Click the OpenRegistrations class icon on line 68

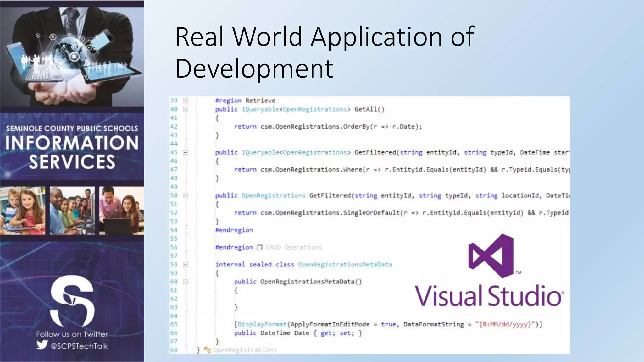(207, 349)
